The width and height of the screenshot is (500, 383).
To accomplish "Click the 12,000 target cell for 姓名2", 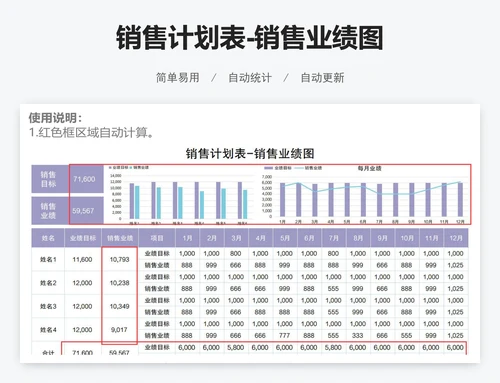I will pyautogui.click(x=82, y=283).
